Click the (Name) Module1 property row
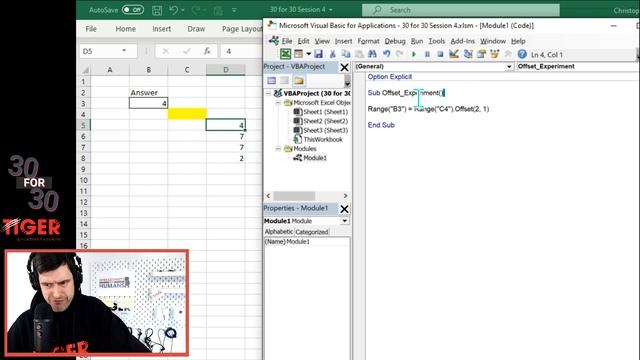Screen dimensions: 640x360 pos(307,242)
